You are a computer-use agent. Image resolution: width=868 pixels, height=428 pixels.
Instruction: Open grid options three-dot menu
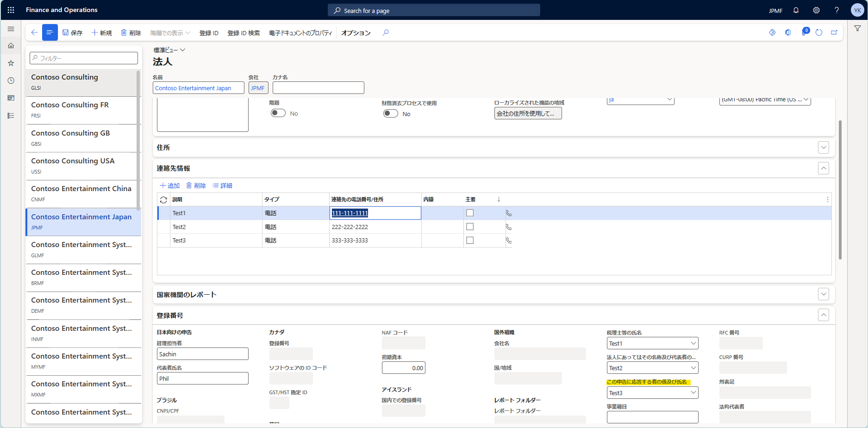click(x=828, y=199)
